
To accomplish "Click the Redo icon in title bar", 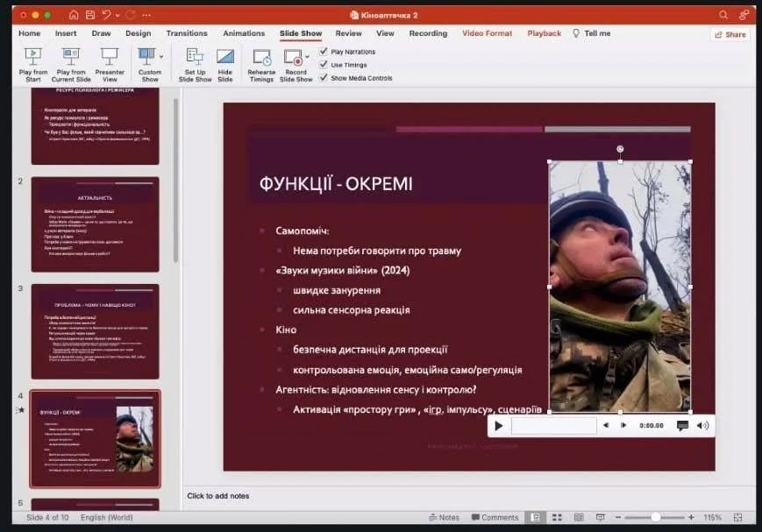I will pos(131,15).
